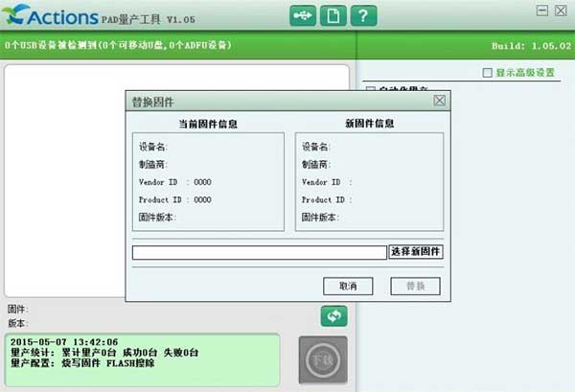Click the green refresh firmware icon
The height and width of the screenshot is (392, 575).
333,315
